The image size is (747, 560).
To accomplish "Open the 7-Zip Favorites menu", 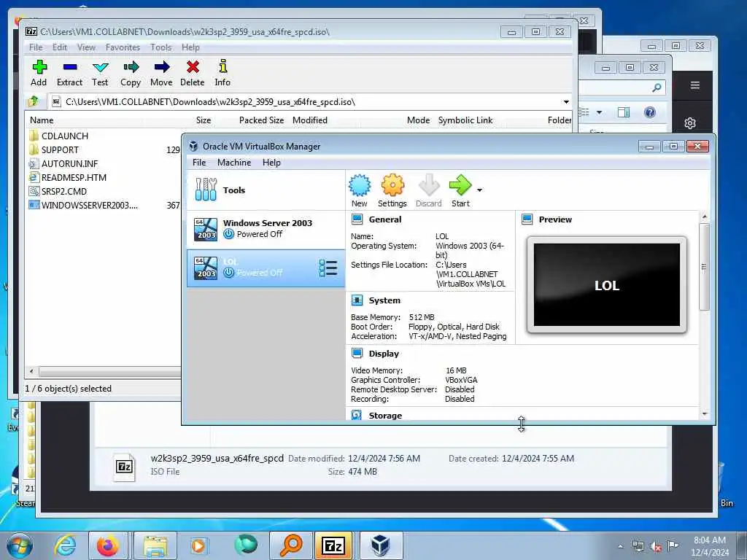I will (123, 47).
